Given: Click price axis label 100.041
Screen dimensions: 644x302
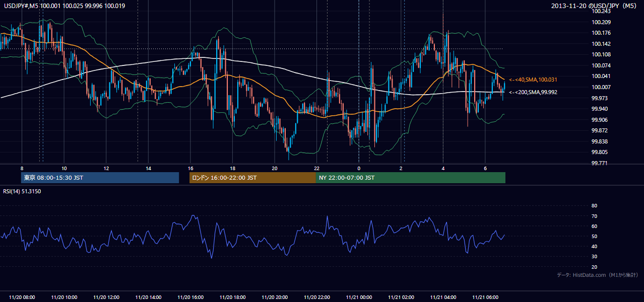Looking at the screenshot, I should (x=601, y=76).
